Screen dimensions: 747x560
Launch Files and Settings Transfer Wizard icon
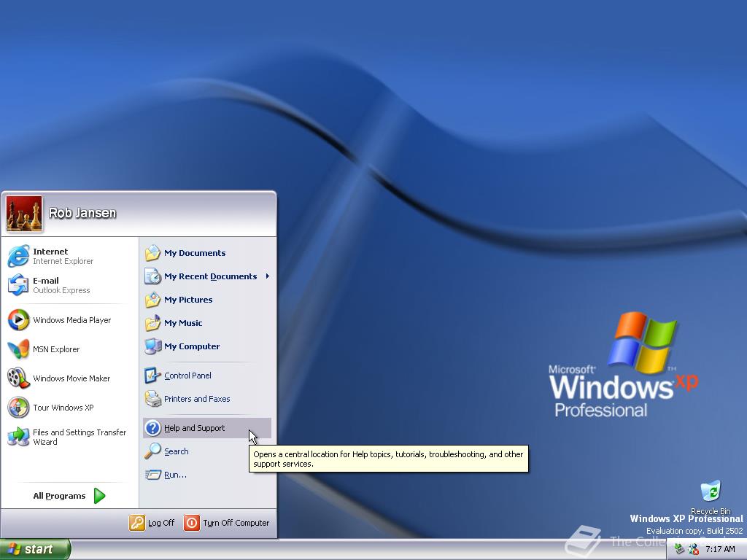coord(18,437)
